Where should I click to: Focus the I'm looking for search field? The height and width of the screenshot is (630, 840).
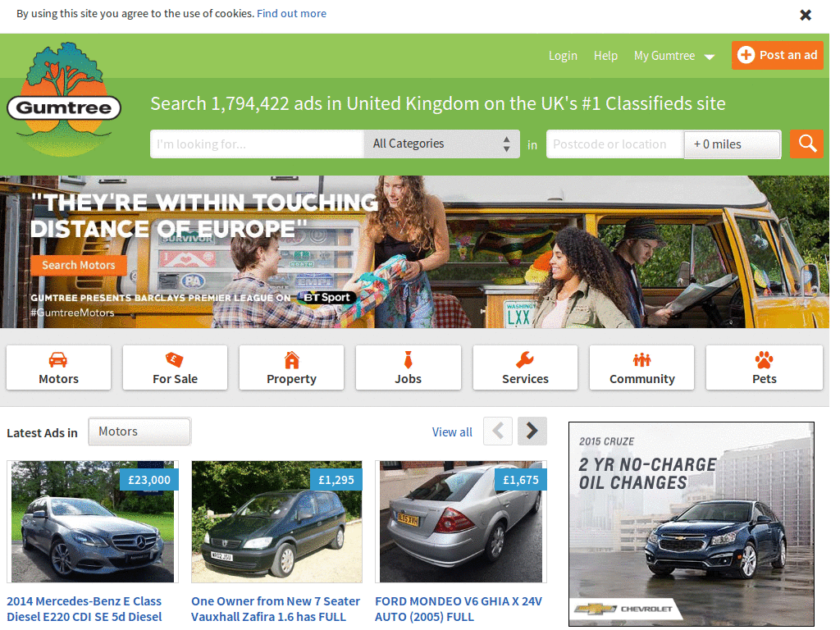(x=257, y=144)
